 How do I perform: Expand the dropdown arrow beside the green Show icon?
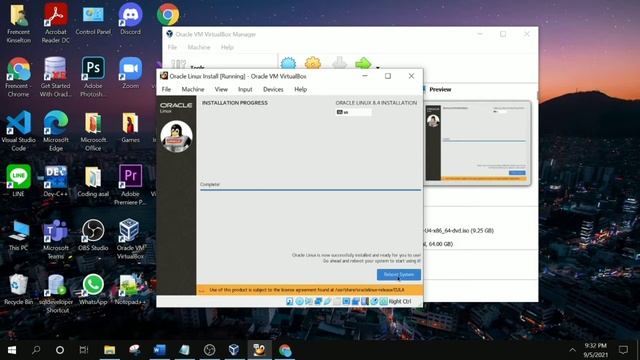pyautogui.click(x=378, y=67)
